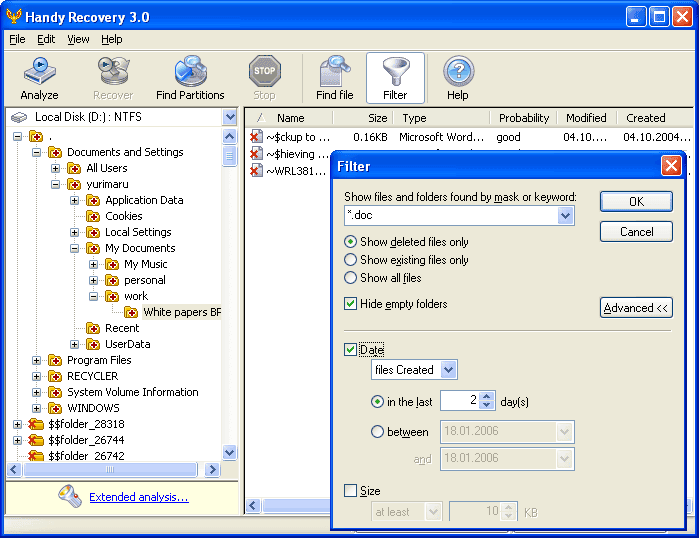Click OK in the Filter dialog
The image size is (699, 538).
(x=636, y=201)
